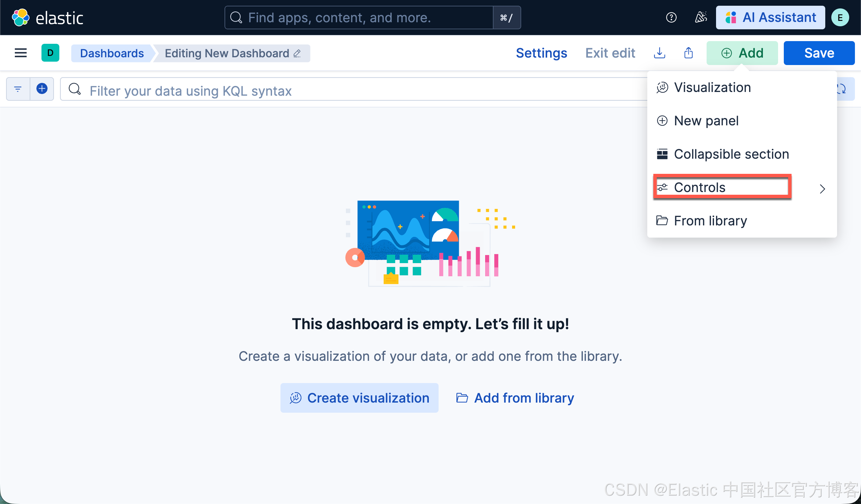Viewport: 861px width, 504px height.
Task: Click the KQL filter input field
Action: tap(342, 91)
